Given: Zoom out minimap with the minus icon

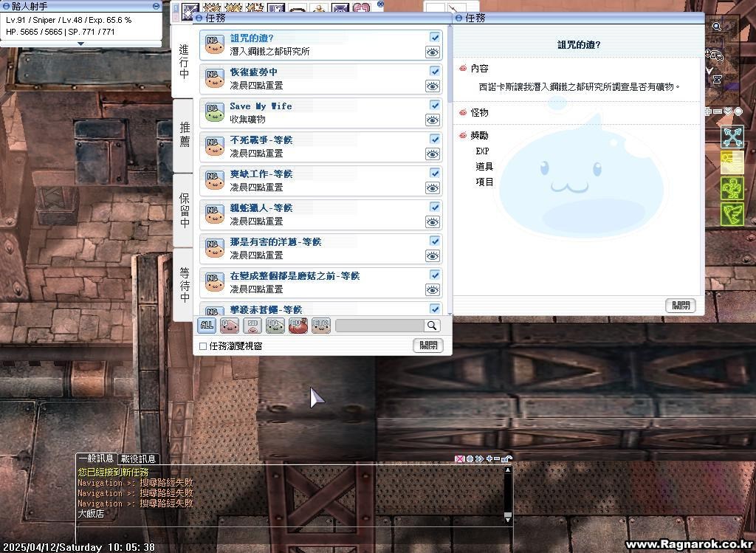Looking at the screenshot, I should coord(718,111).
